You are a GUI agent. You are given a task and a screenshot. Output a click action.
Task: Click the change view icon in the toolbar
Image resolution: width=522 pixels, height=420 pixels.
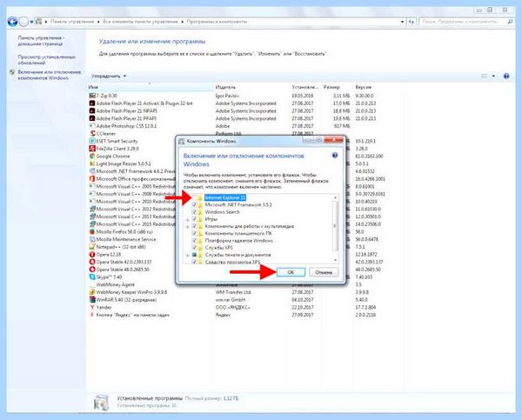[485, 77]
